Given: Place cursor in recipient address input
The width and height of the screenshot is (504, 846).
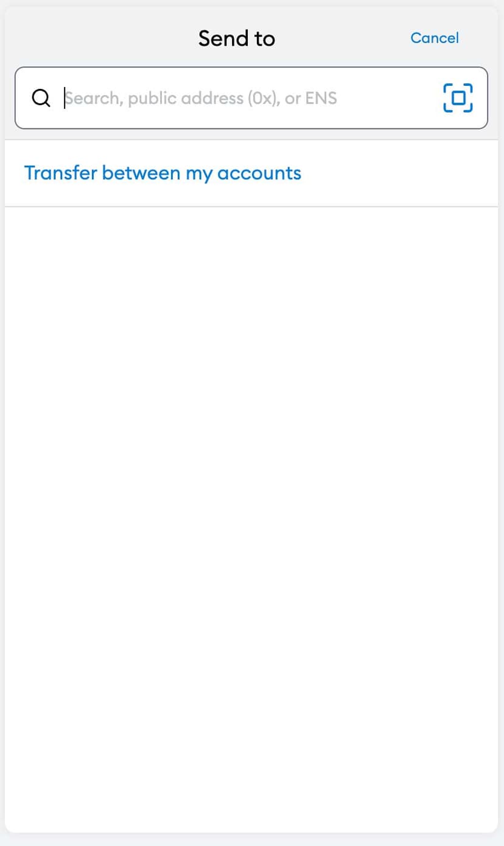Looking at the screenshot, I should [x=251, y=98].
